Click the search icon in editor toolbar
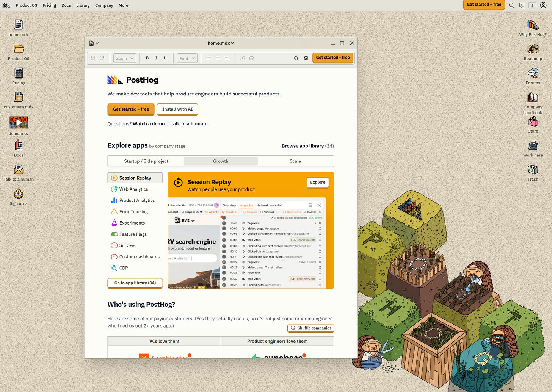The width and height of the screenshot is (552, 392). tap(296, 58)
